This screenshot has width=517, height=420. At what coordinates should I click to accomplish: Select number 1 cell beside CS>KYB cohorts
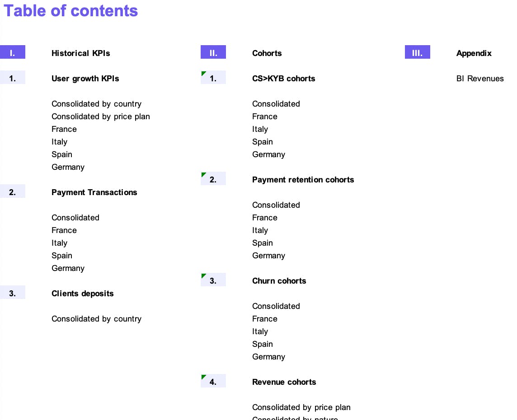pos(213,77)
